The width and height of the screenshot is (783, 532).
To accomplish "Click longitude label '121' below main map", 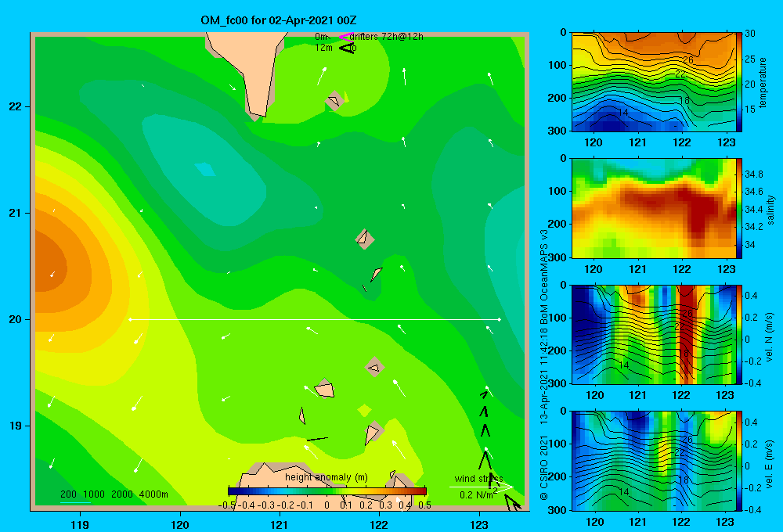I will (x=280, y=524).
